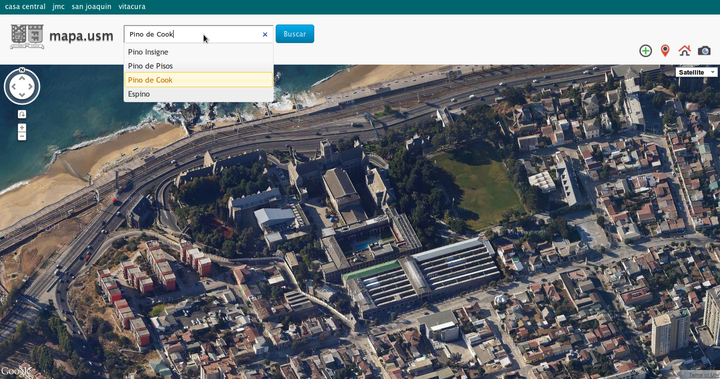Select highlighted Pino de Cook suggestion
This screenshot has height=379, width=720.
pyautogui.click(x=198, y=79)
